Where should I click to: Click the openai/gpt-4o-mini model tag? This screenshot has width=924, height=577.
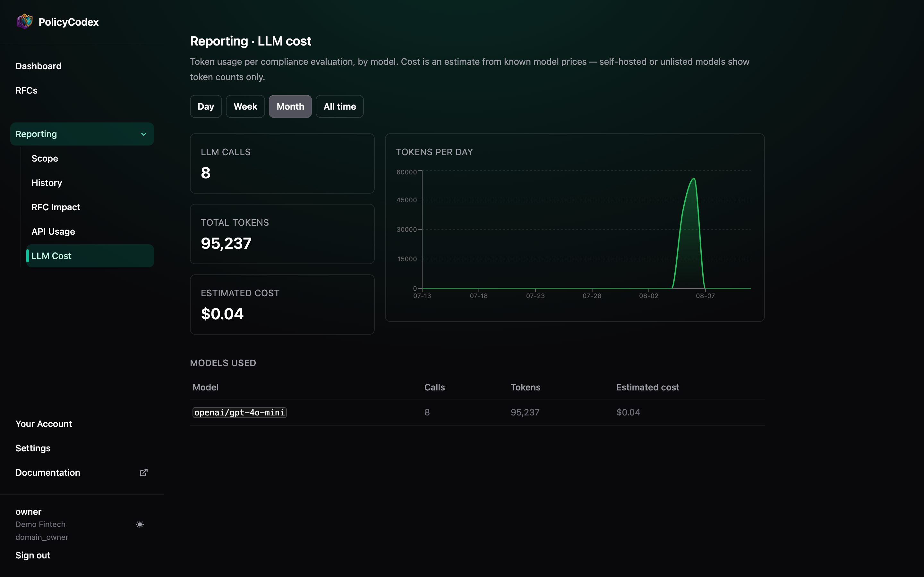point(239,413)
